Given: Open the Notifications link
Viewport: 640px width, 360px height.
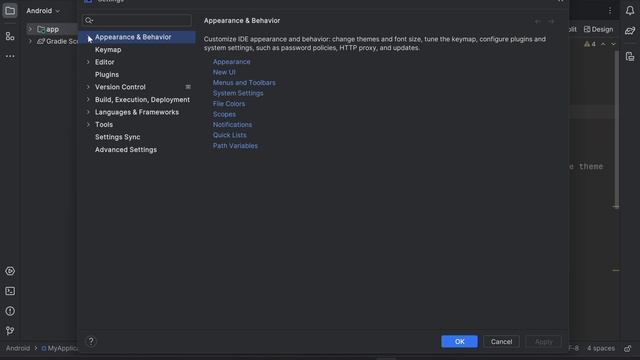Looking at the screenshot, I should point(232,125).
